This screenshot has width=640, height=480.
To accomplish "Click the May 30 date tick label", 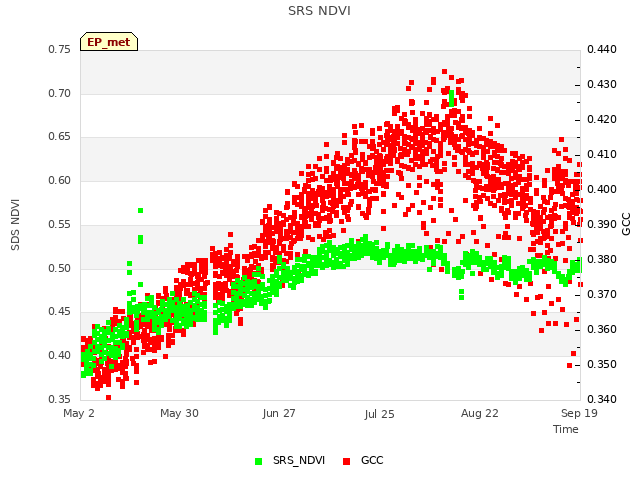I will (x=179, y=413).
